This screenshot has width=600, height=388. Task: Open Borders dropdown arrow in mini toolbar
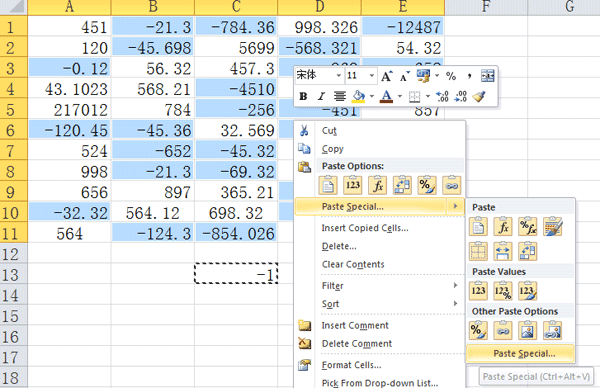pos(427,96)
